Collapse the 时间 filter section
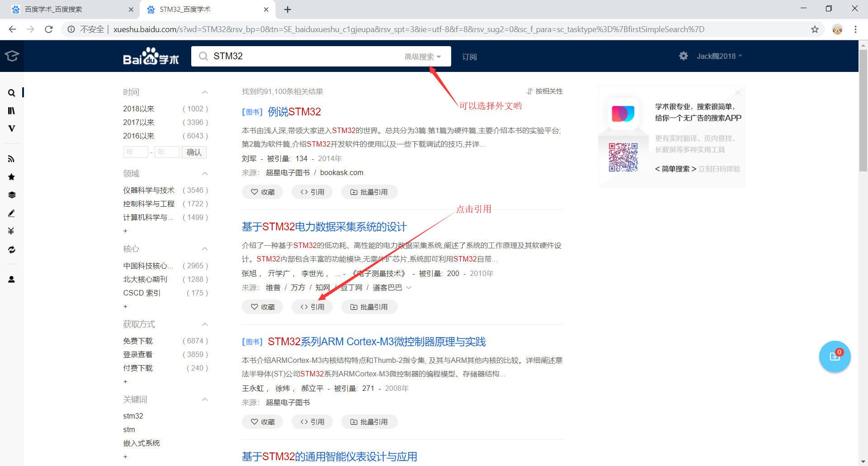This screenshot has width=868, height=466. [x=205, y=92]
